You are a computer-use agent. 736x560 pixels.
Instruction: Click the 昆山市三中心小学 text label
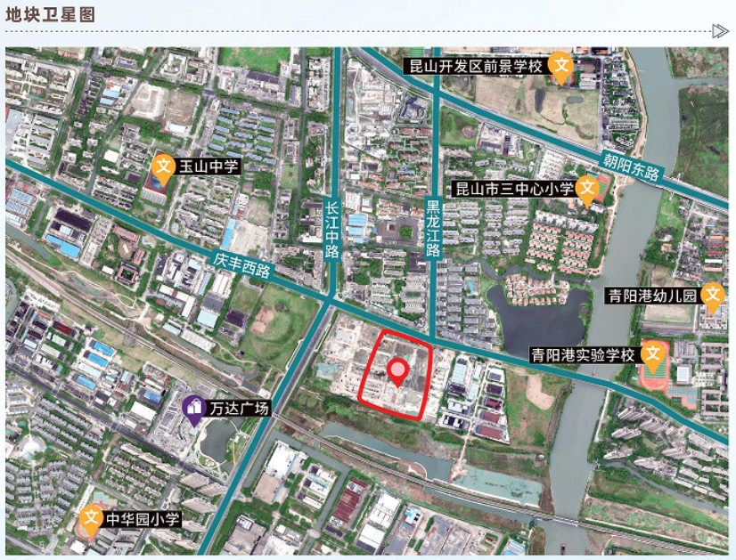point(514,189)
